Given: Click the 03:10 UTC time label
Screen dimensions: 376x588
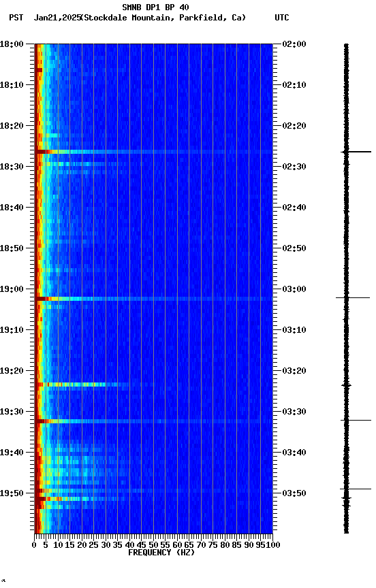Looking at the screenshot, I should tap(294, 330).
